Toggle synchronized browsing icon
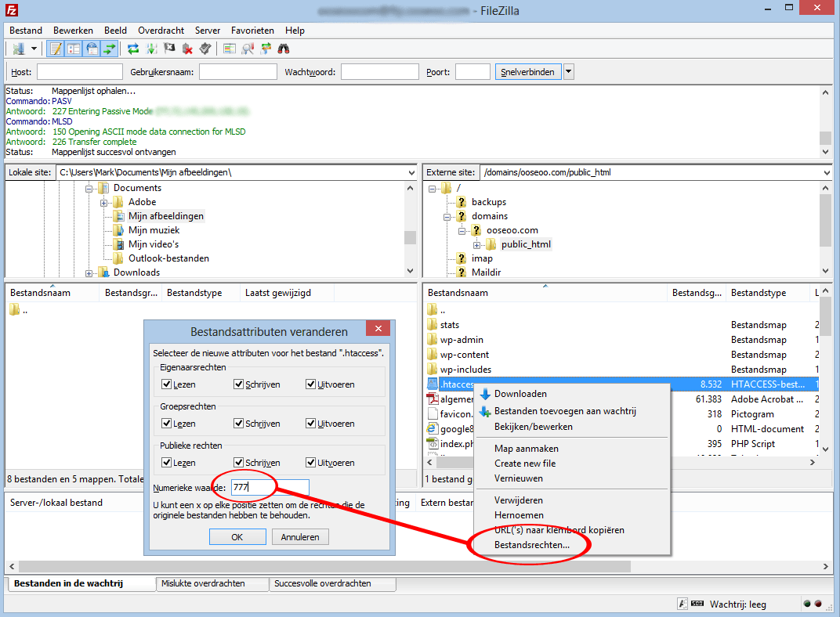The image size is (840, 617). (x=266, y=49)
